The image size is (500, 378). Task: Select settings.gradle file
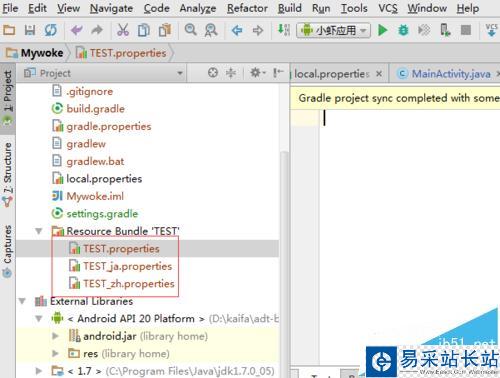point(95,214)
